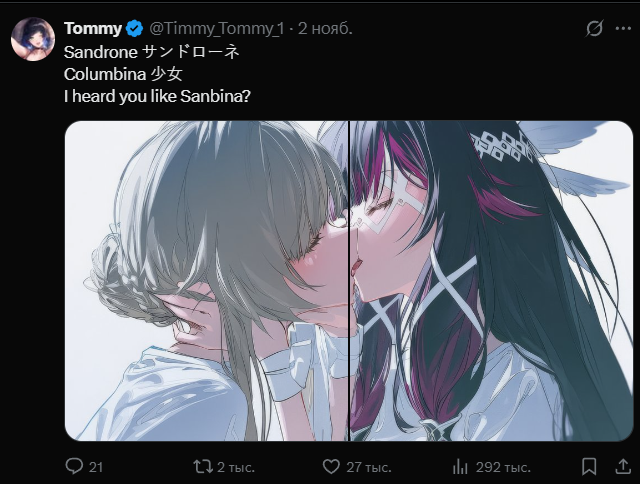Click the repost arrows icon
The height and width of the screenshot is (484, 640).
[x=201, y=466]
